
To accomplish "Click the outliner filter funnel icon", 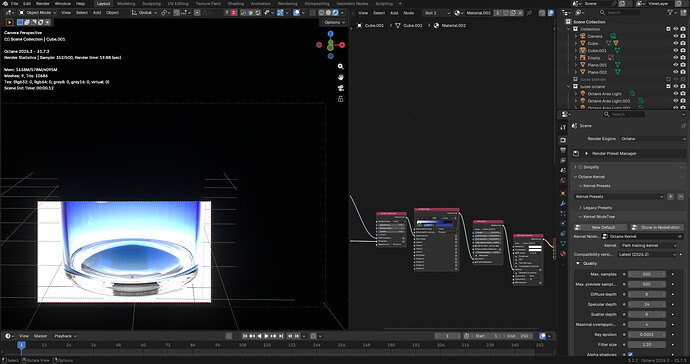I will coord(671,13).
